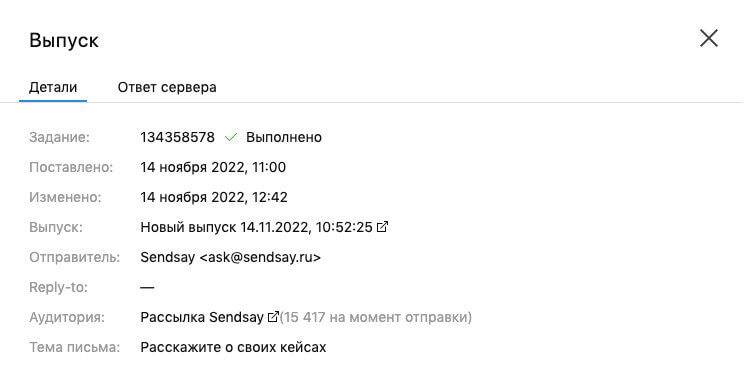Click the Изменено date 14 ноября 2022, 12:42

pos(214,197)
